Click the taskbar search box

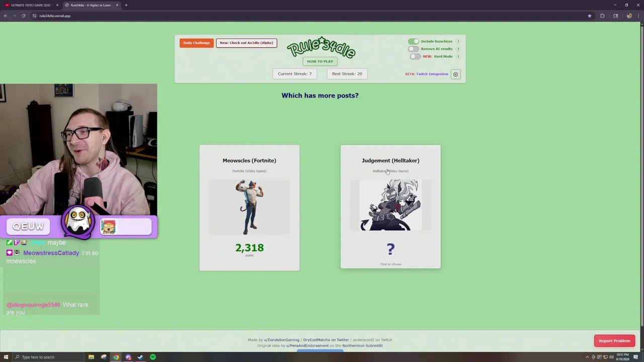(48, 357)
